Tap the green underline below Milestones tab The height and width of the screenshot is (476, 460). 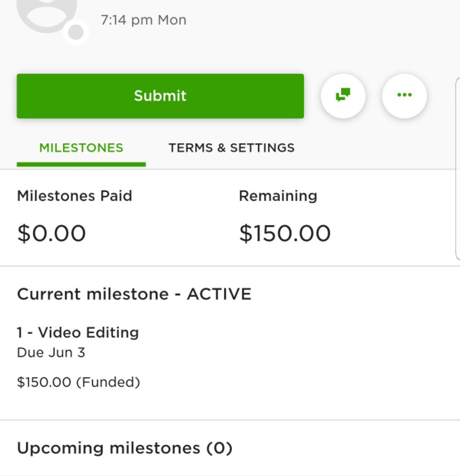(81, 164)
